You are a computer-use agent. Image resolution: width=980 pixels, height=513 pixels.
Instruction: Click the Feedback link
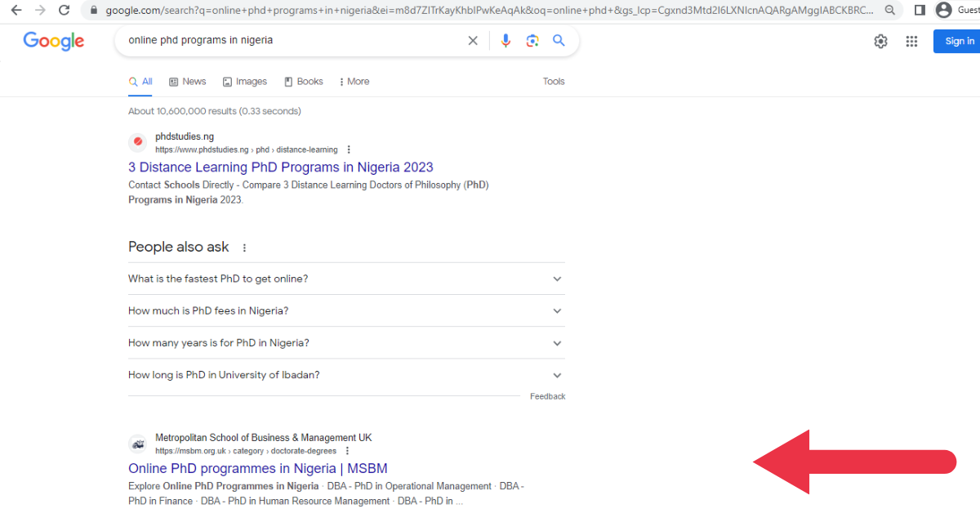tap(547, 396)
